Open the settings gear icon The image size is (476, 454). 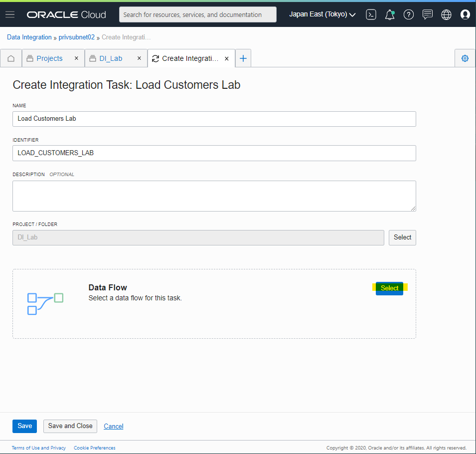point(465,58)
